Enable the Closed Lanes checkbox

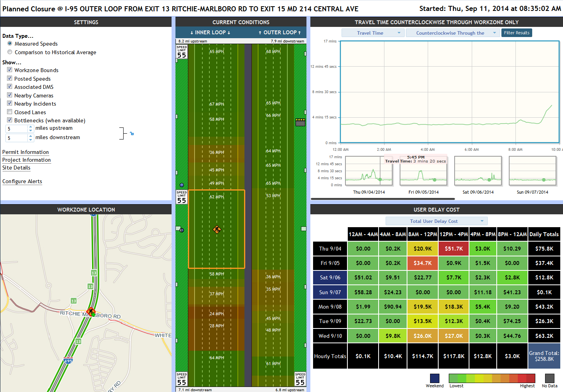point(10,112)
